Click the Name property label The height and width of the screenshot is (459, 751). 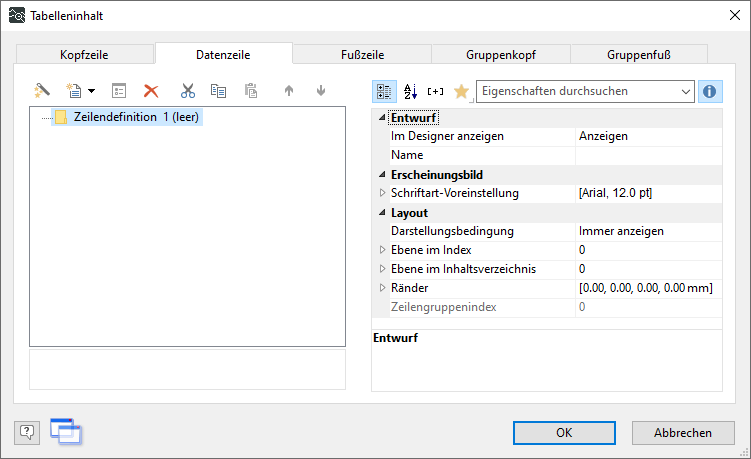(407, 155)
